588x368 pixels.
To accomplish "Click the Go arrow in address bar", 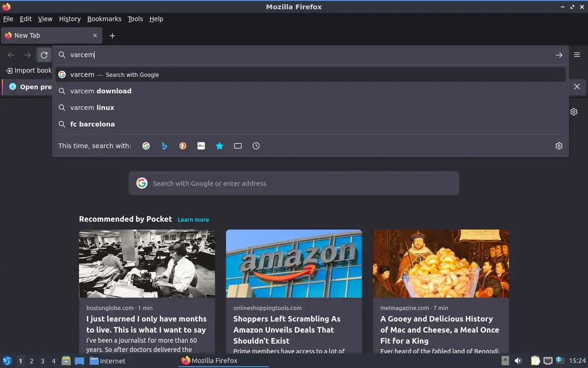I will (x=559, y=55).
